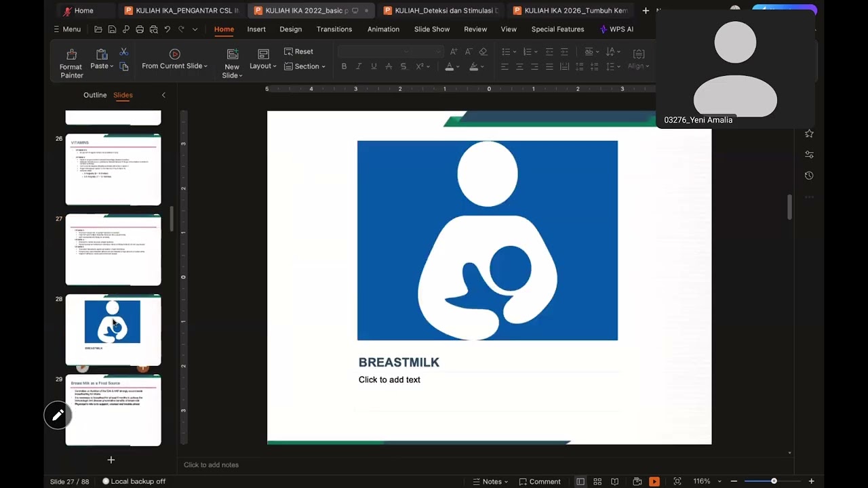Screen dimensions: 868x488
Task: Adjust the zoom slider handle
Action: [x=774, y=481]
